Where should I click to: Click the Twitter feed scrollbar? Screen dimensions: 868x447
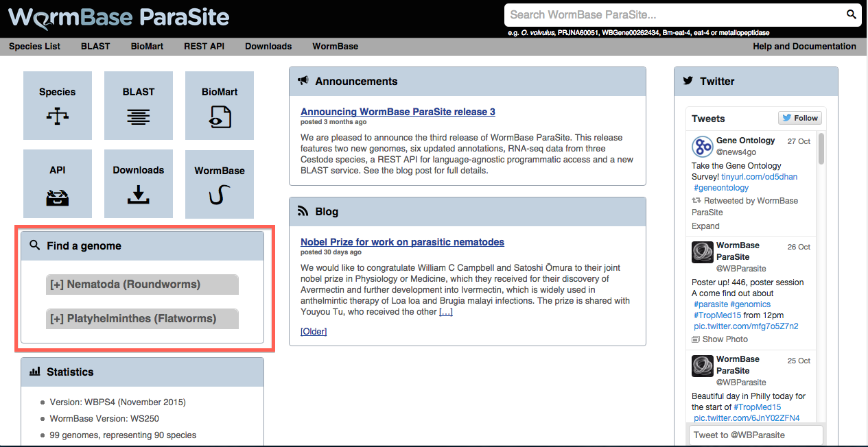tap(821, 149)
